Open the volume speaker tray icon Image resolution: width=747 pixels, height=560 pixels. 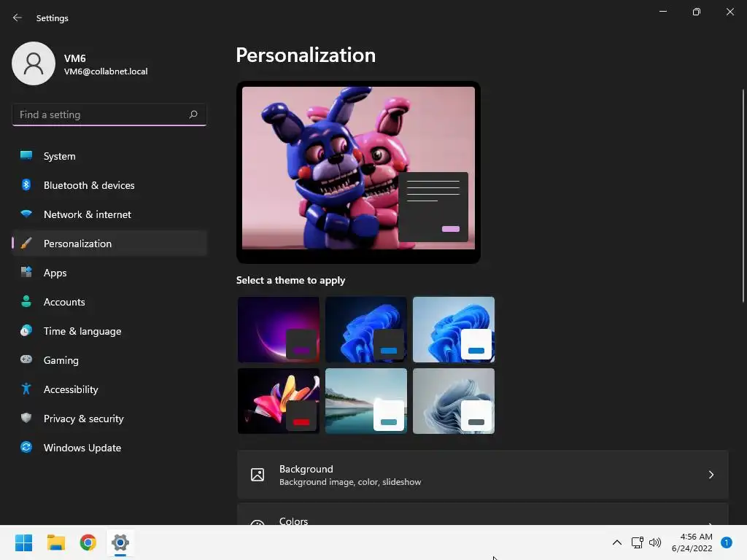[x=656, y=542]
